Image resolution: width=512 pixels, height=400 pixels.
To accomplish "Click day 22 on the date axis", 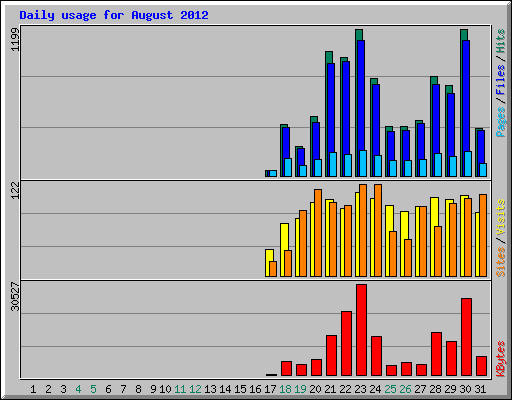I will tap(345, 389).
